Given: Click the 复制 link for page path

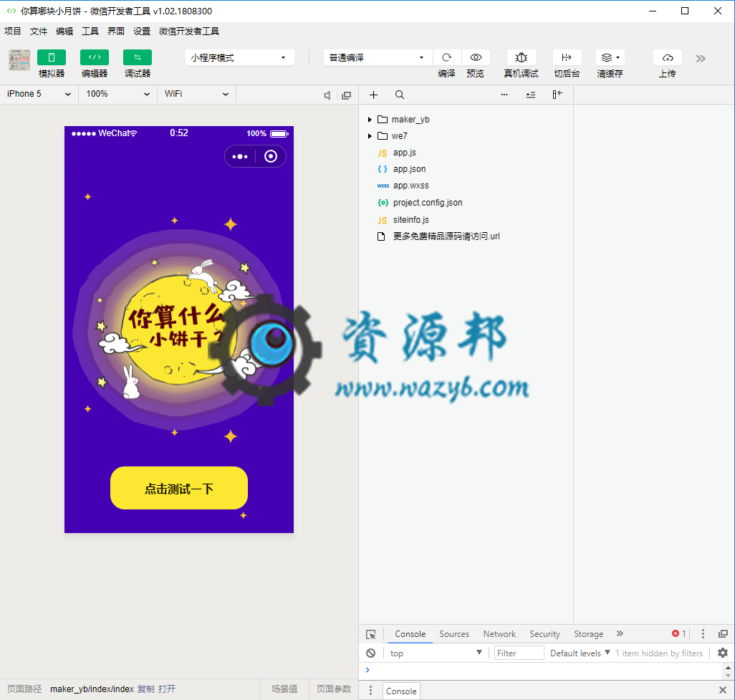Looking at the screenshot, I should click(x=145, y=689).
